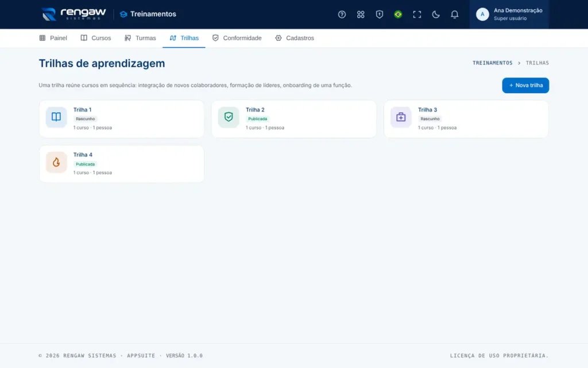Switch to the Cursos tab
588x368 pixels.
coord(96,38)
